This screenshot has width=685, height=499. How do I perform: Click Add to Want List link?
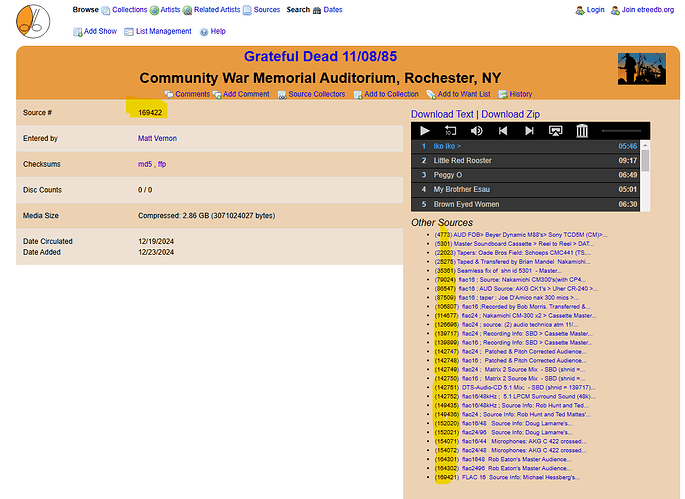coord(464,94)
